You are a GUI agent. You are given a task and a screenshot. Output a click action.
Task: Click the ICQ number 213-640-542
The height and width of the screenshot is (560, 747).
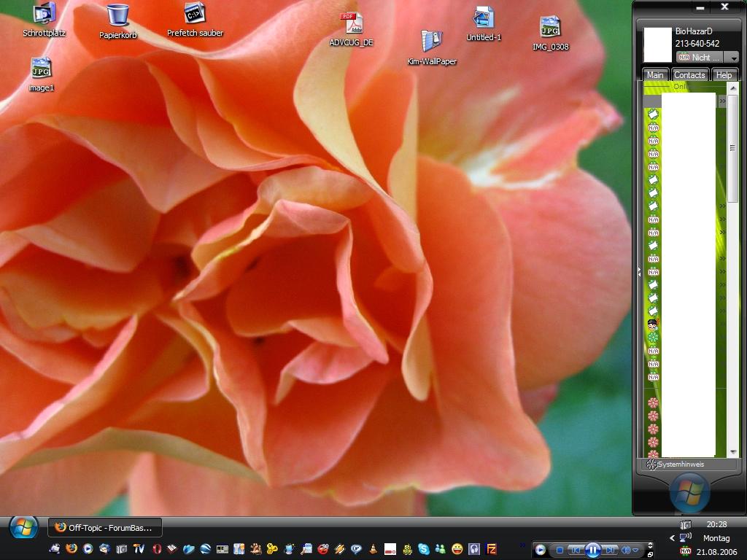pyautogui.click(x=697, y=44)
